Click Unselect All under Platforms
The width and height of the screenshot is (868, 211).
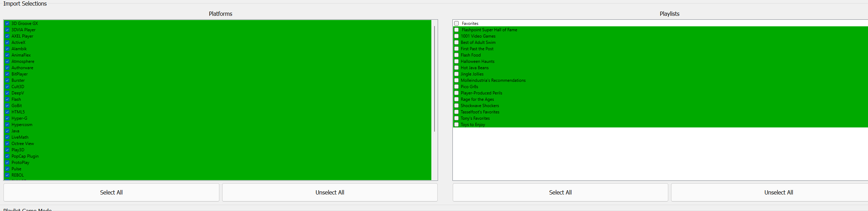[x=330, y=192]
